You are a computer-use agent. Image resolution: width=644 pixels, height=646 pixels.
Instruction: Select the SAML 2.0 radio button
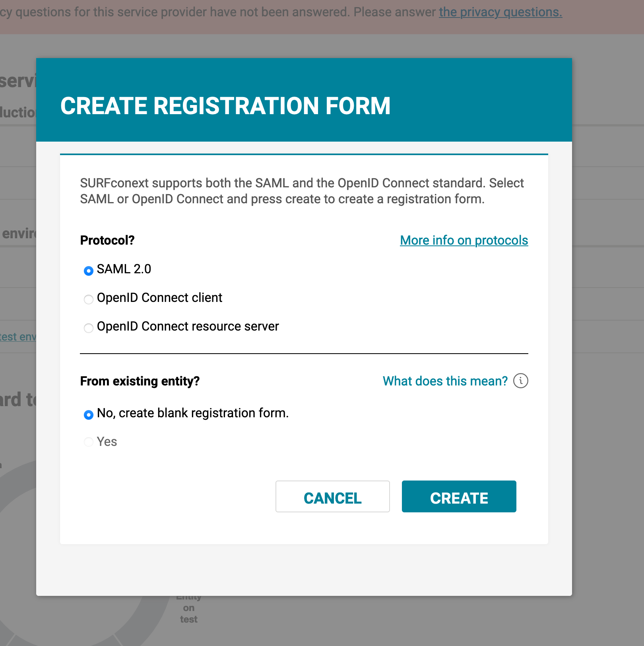pos(89,270)
